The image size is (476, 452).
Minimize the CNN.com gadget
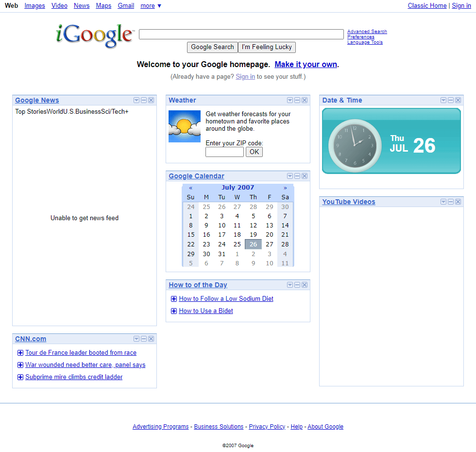pos(144,339)
